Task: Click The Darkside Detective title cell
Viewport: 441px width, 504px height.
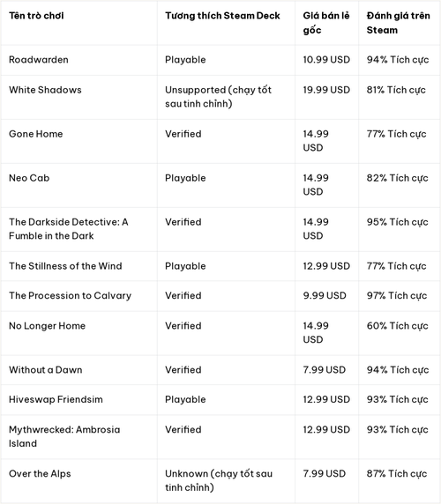Action: [x=69, y=228]
